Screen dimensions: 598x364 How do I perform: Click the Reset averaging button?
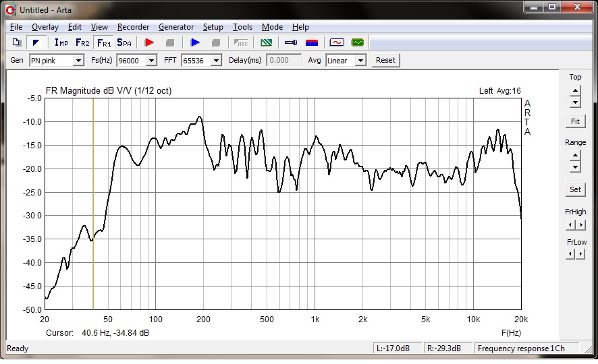(x=385, y=60)
